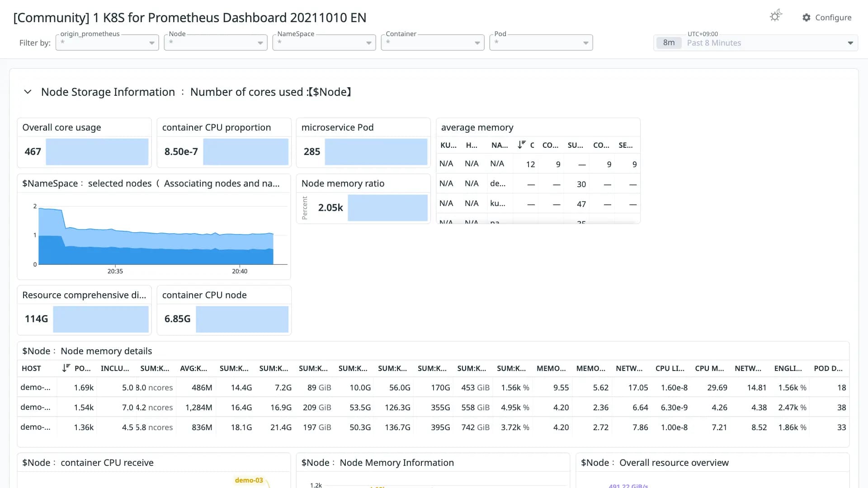
Task: Click the 1.69k cell in first host row
Action: click(84, 388)
